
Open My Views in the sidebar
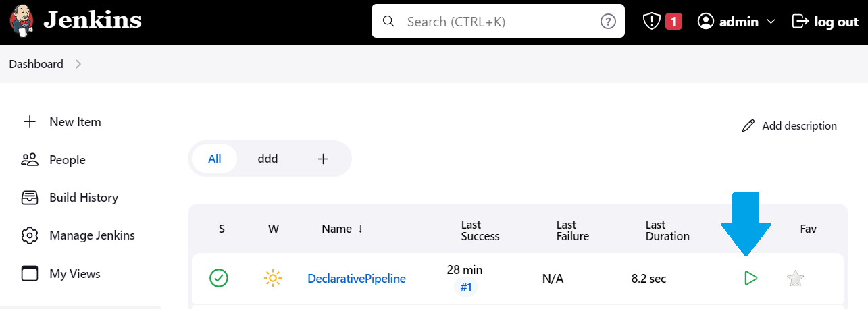coord(75,274)
